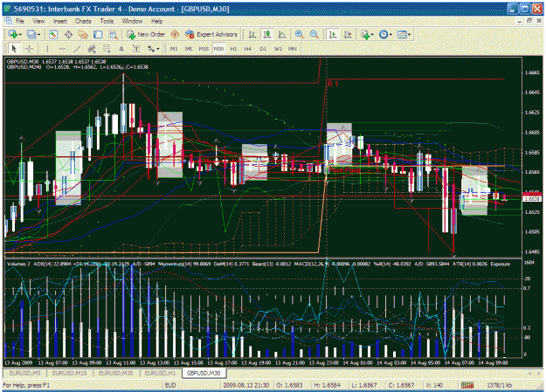Open the Data Window crosshair icon
546x392 pixels.
pos(68,34)
